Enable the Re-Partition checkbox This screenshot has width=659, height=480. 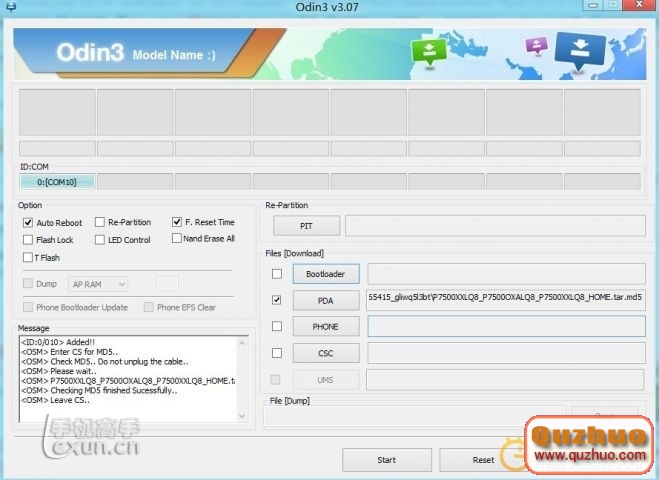(x=100, y=222)
